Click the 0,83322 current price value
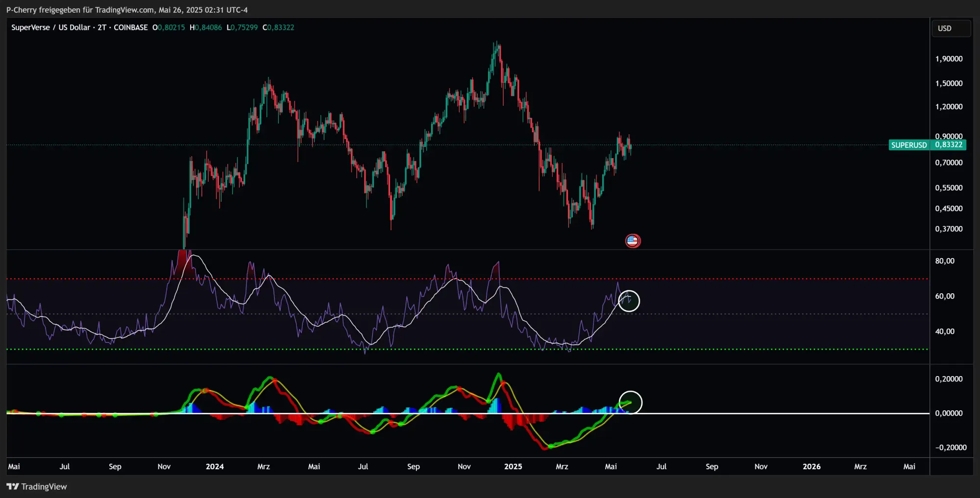The width and height of the screenshot is (980, 498). [949, 144]
